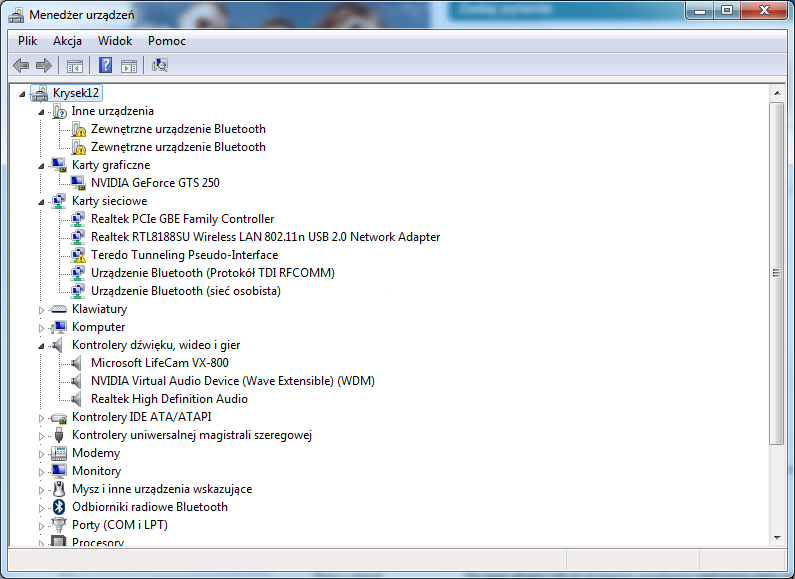Click the Forward arrow toolbar icon
The height and width of the screenshot is (579, 795).
[44, 65]
